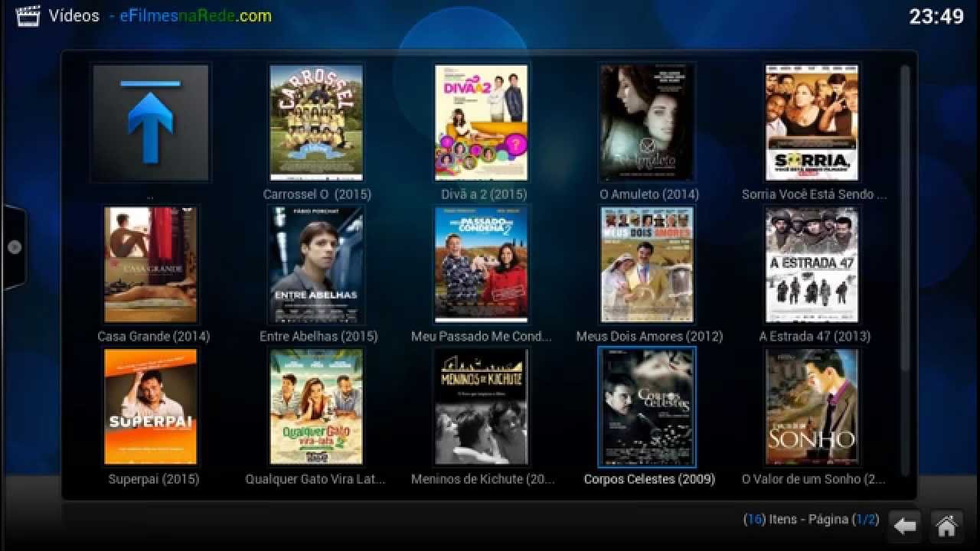Click the 'Corpos Celestes (2009)' label
980x551 pixels.
[x=649, y=479]
